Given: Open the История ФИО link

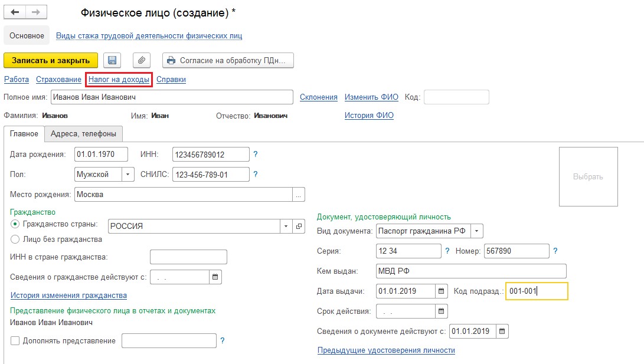Looking at the screenshot, I should [x=369, y=116].
